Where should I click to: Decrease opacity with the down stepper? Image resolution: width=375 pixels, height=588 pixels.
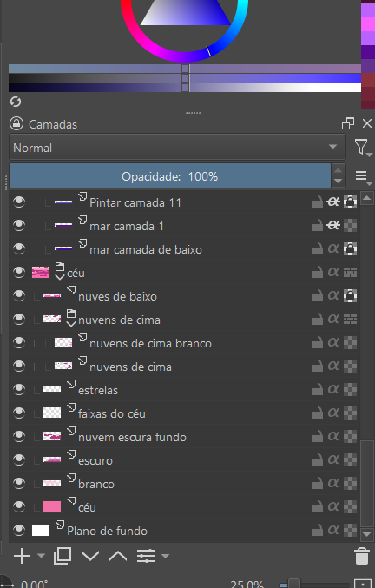point(339,182)
